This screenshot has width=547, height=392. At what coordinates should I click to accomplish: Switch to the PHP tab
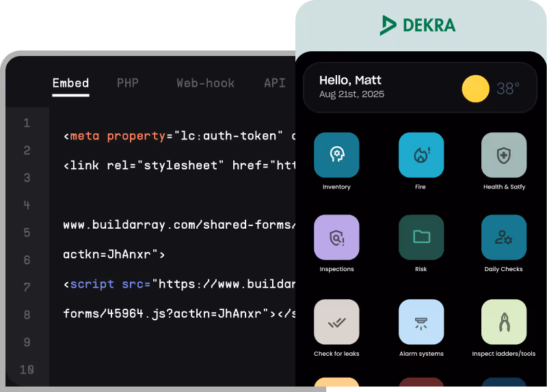point(128,83)
